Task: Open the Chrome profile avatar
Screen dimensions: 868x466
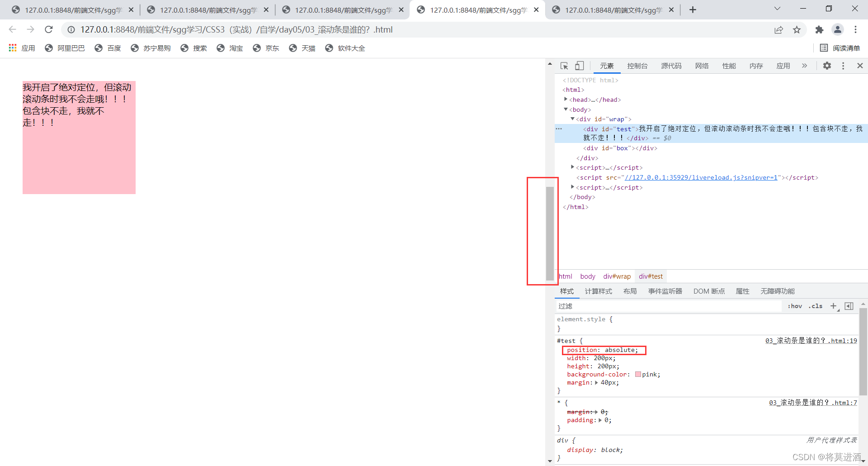Action: [x=838, y=29]
